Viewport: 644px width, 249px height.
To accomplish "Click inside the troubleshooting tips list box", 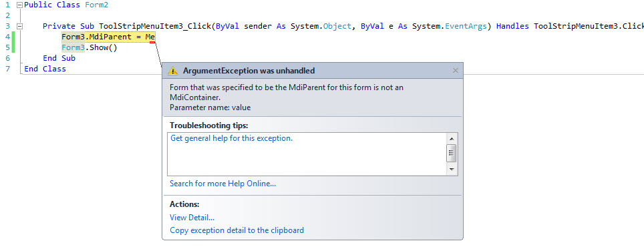I will [307, 154].
